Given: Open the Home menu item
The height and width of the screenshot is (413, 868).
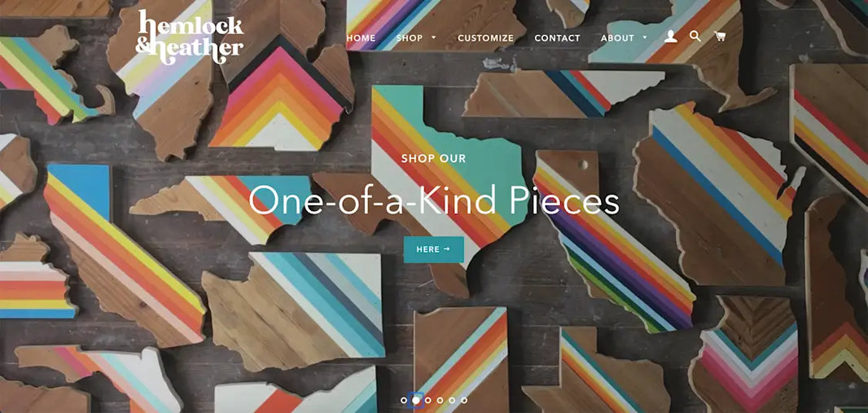Looking at the screenshot, I should coord(361,38).
